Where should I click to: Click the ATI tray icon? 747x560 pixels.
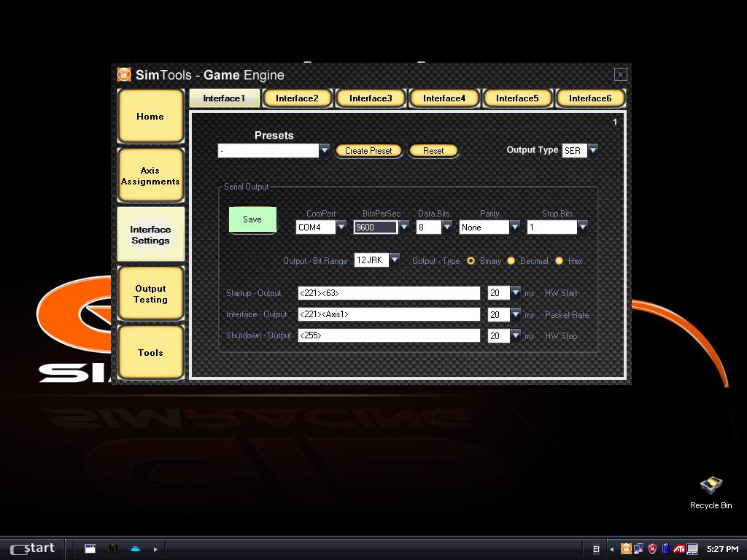[679, 549]
